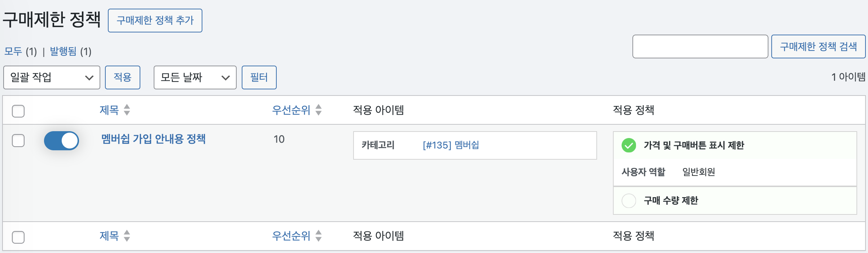Click the empty circle next to 구매 수량 제한

pyautogui.click(x=628, y=200)
